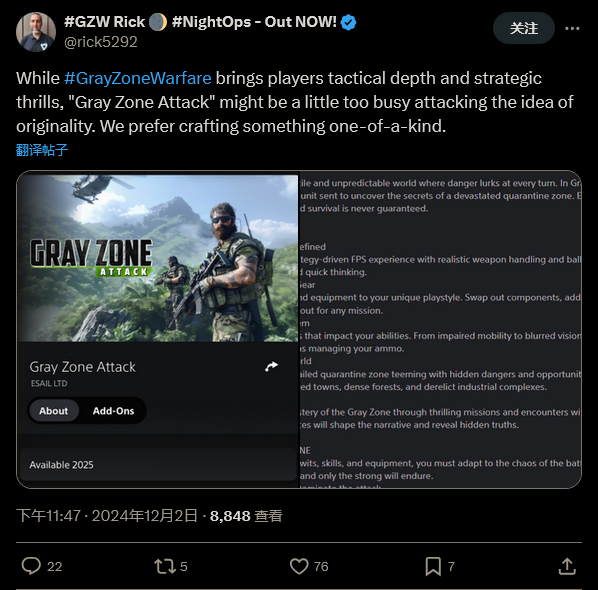
Task: Open Rick's profile avatar
Action: click(36, 32)
